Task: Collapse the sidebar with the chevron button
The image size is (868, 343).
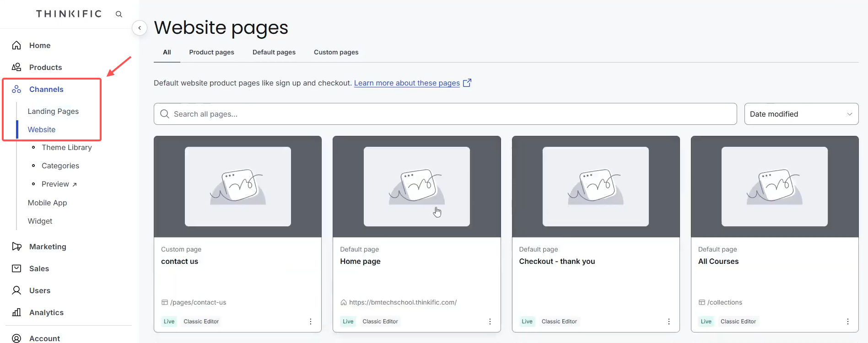Action: pyautogui.click(x=140, y=28)
